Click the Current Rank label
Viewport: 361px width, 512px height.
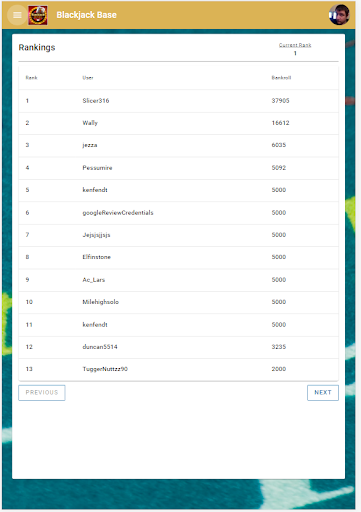(x=295, y=45)
